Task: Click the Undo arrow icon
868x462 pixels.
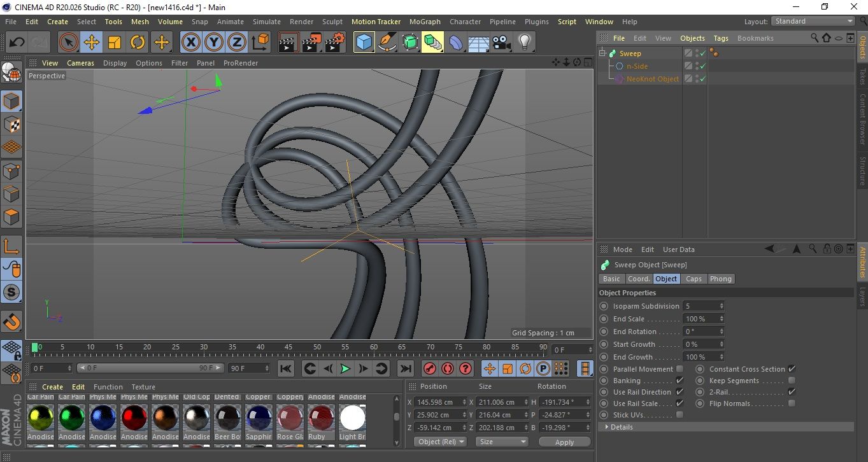Action: (x=17, y=43)
